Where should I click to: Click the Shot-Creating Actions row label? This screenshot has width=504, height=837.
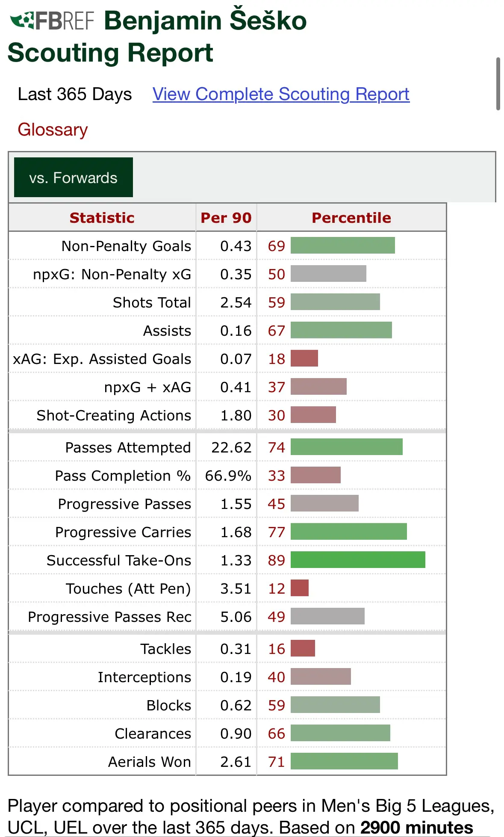click(x=114, y=415)
